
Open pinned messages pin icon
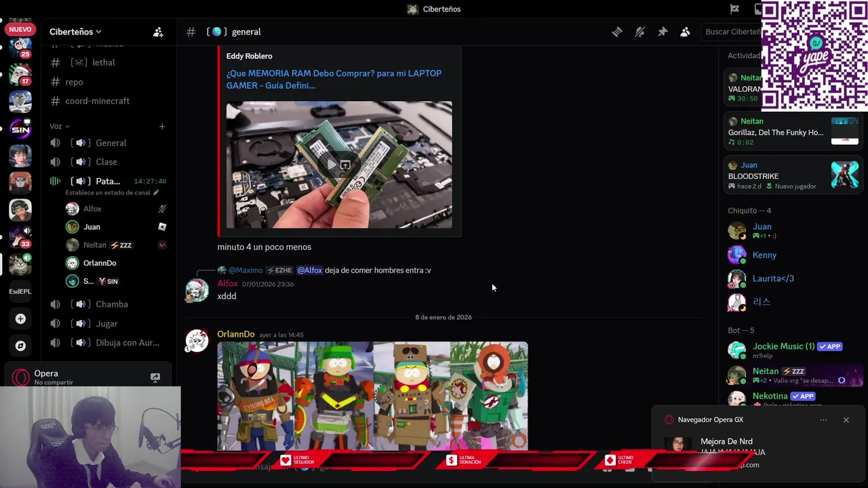pyautogui.click(x=663, y=32)
